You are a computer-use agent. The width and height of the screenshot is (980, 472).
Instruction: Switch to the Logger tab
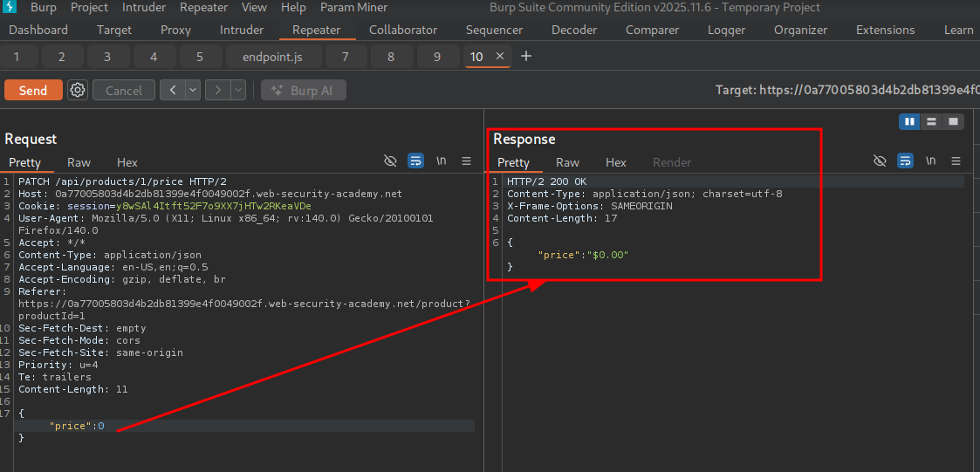pos(726,30)
